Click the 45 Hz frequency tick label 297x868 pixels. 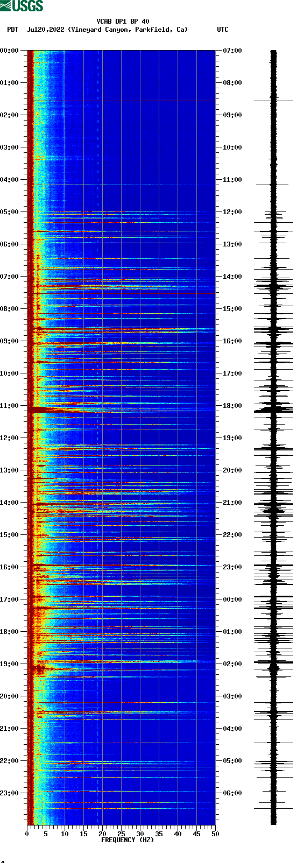pyautogui.click(x=196, y=834)
